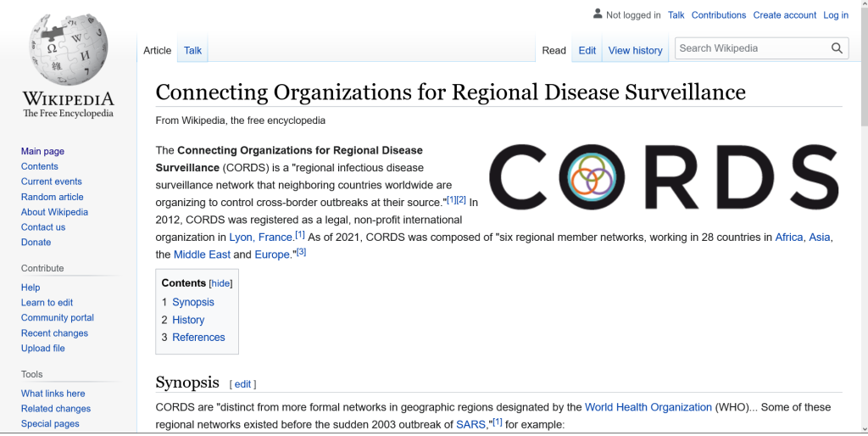Open Special pages
This screenshot has width=868, height=436.
[x=50, y=424]
